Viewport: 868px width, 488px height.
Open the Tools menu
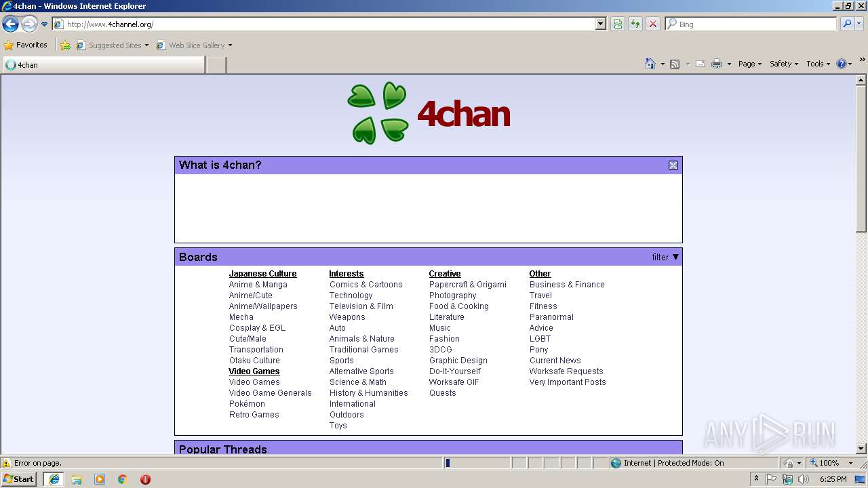point(818,64)
